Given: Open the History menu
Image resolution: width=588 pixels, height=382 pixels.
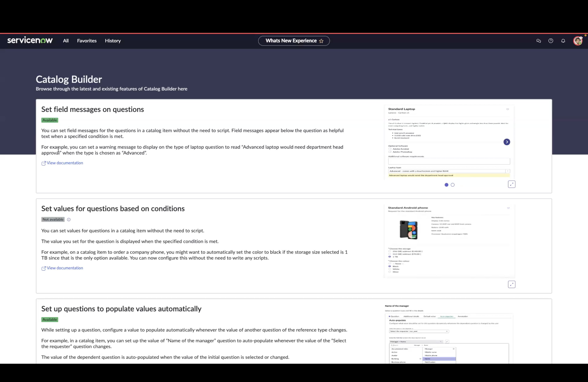Looking at the screenshot, I should pos(113,41).
